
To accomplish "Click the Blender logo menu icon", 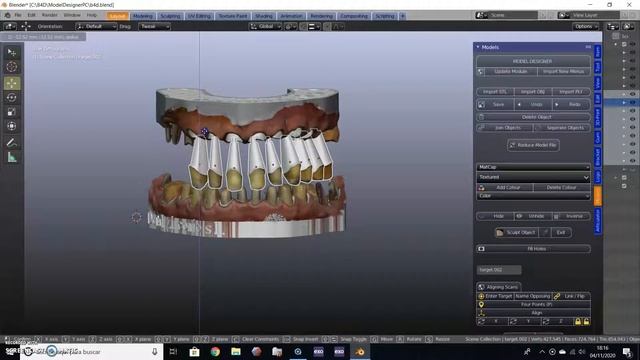I will pos(7,16).
